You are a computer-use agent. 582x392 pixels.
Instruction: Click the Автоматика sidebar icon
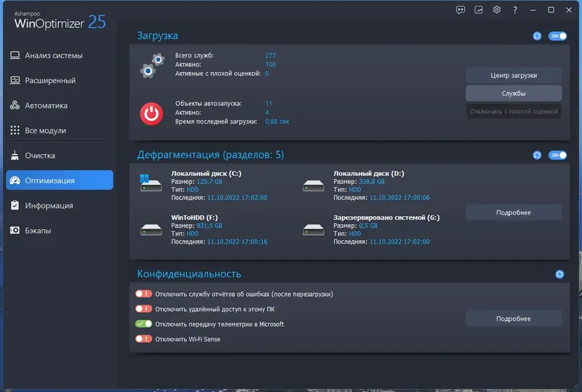click(x=15, y=105)
